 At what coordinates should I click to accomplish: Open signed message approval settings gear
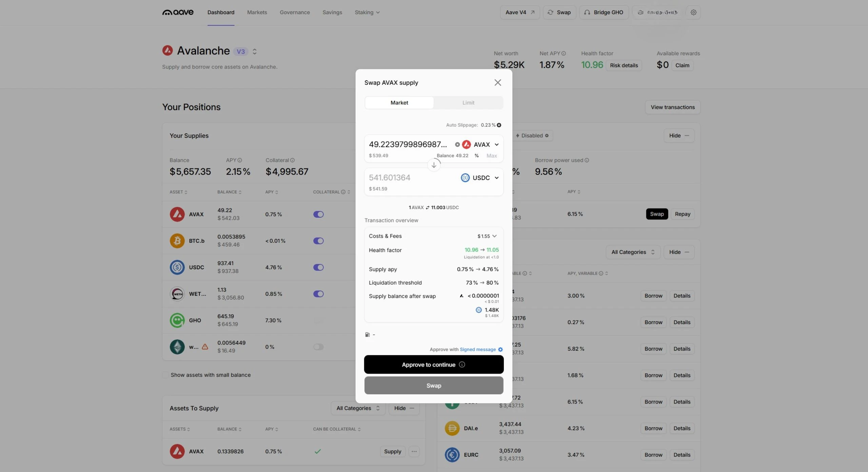(500, 350)
